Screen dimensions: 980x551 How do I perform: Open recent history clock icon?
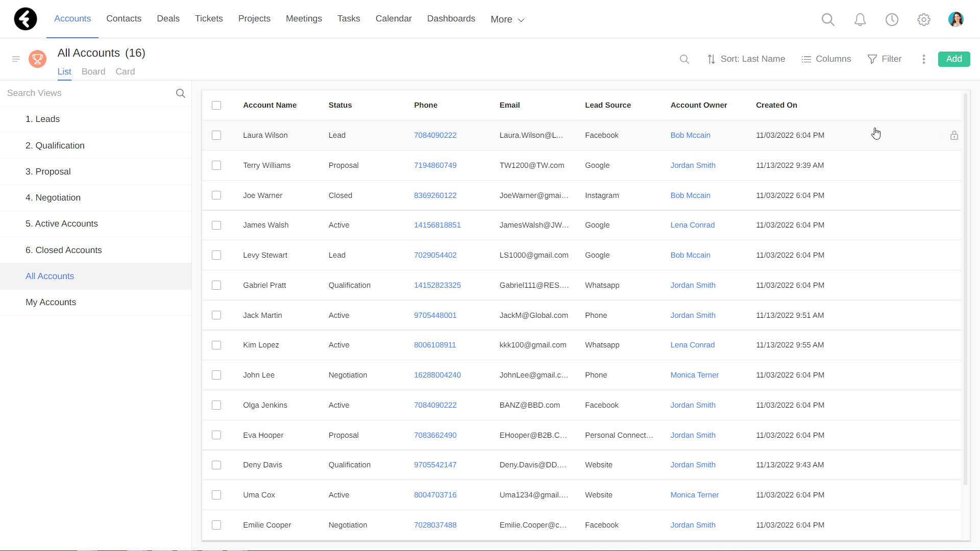click(892, 19)
